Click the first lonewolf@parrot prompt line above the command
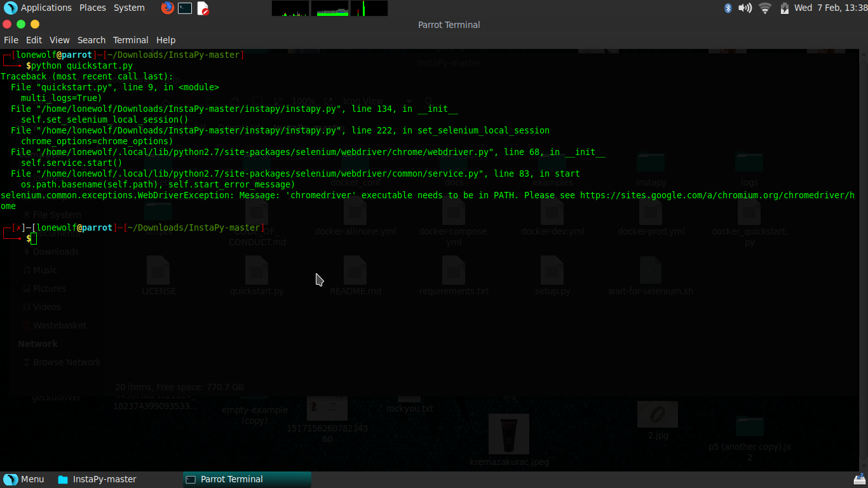The image size is (868, 488). pos(123,55)
